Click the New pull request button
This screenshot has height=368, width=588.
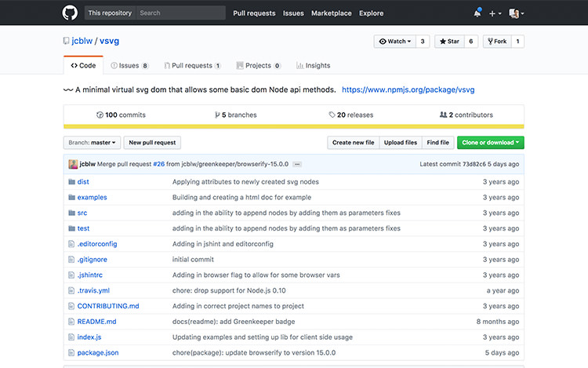pos(152,143)
